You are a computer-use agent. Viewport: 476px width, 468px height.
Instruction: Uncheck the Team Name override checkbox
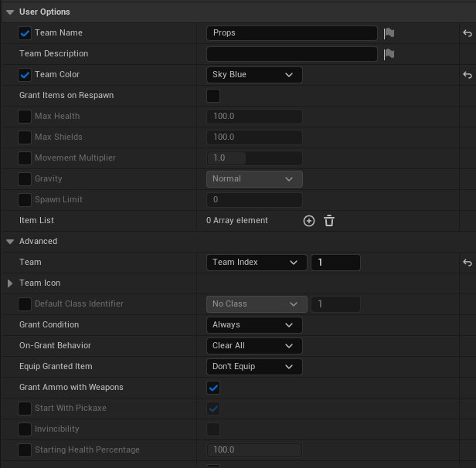(25, 33)
